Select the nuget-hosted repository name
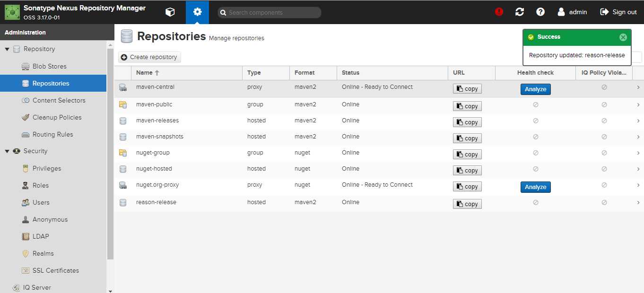Image resolution: width=644 pixels, height=293 pixels. point(154,169)
